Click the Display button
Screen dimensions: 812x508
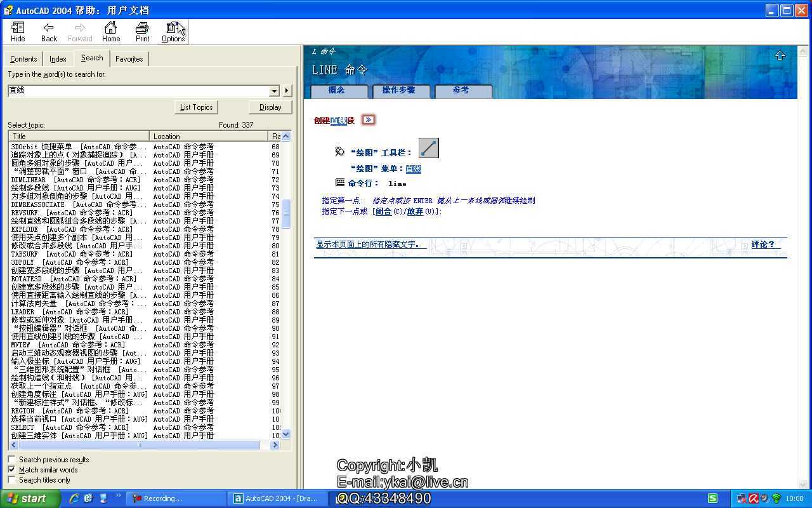click(270, 107)
